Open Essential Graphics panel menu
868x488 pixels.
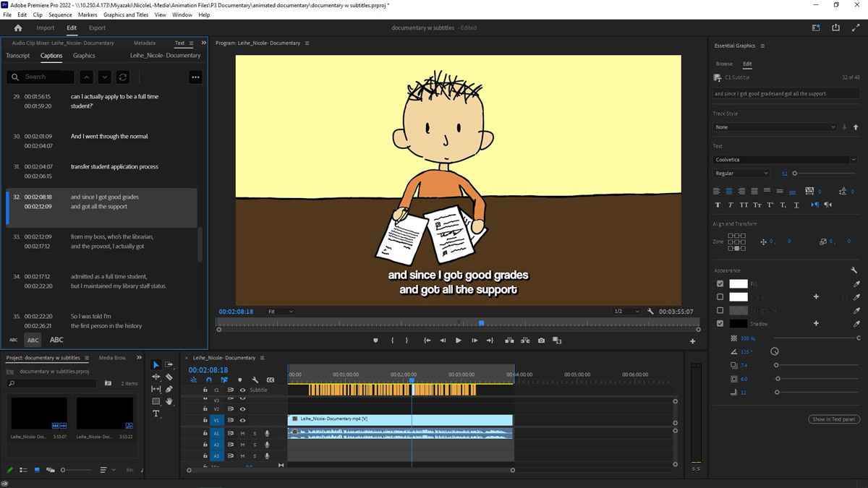click(762, 46)
